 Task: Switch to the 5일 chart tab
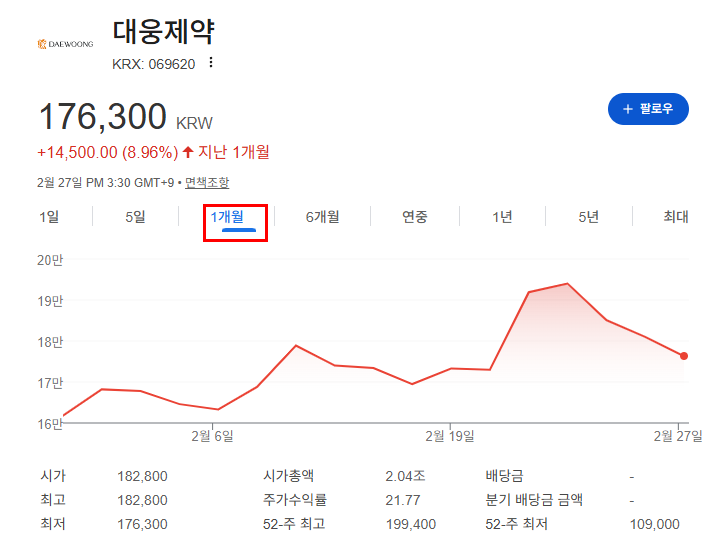click(135, 217)
